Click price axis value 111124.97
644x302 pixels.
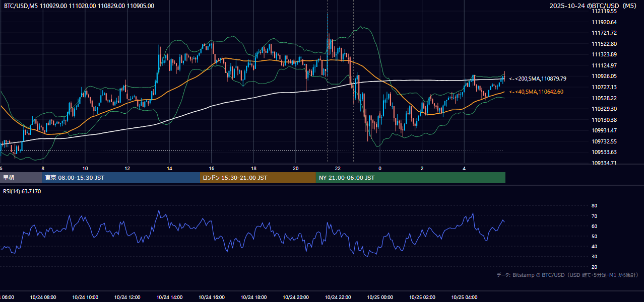tap(604, 65)
